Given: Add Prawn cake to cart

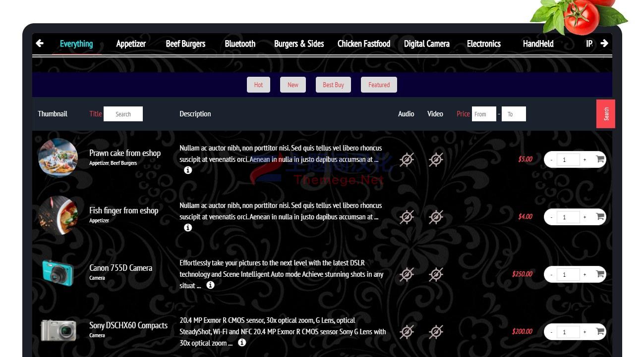Looking at the screenshot, I should coord(600,159).
